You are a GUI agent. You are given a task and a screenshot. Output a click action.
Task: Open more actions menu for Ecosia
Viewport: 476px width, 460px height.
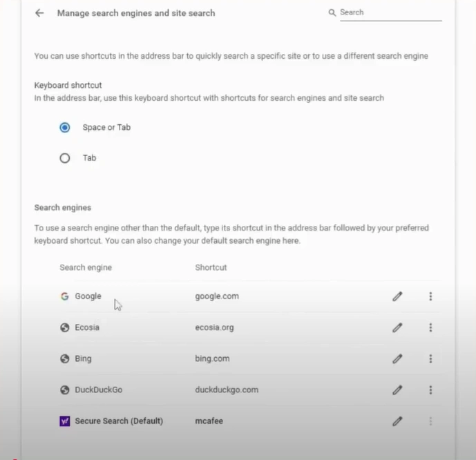(430, 327)
